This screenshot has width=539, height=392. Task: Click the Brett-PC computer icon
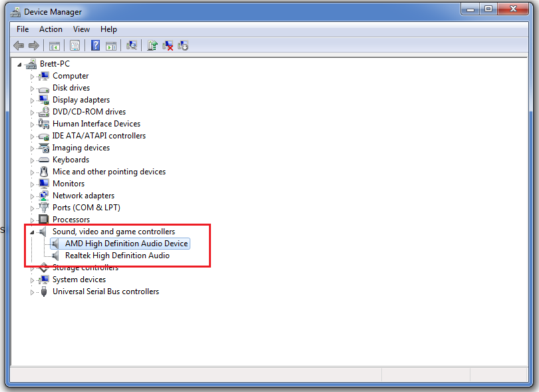[31, 64]
